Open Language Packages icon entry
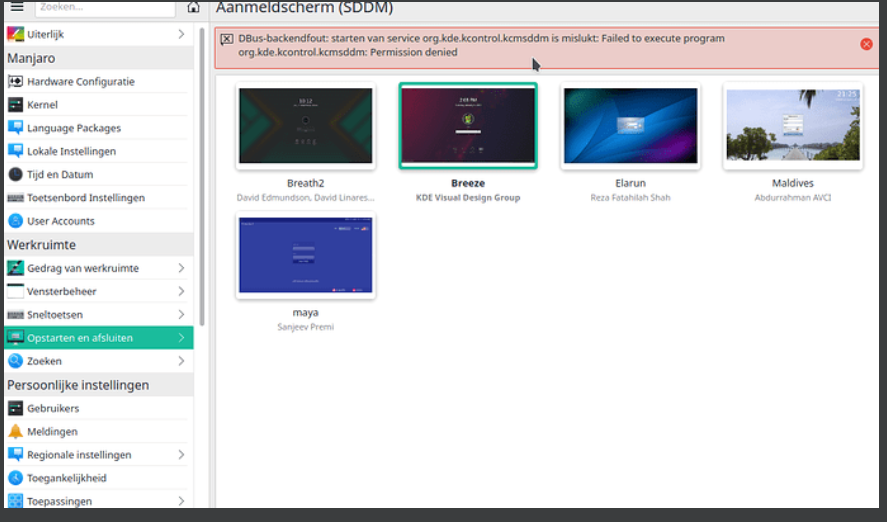 (x=15, y=128)
